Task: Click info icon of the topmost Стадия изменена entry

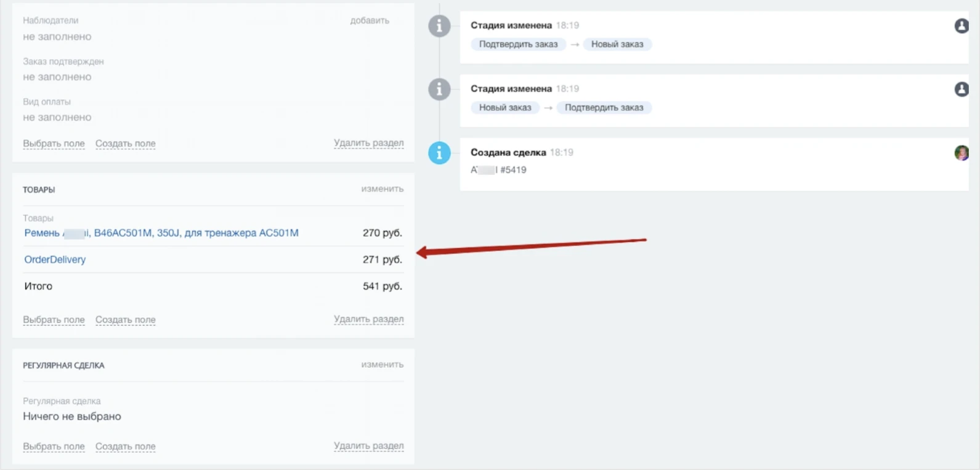Action: click(439, 26)
